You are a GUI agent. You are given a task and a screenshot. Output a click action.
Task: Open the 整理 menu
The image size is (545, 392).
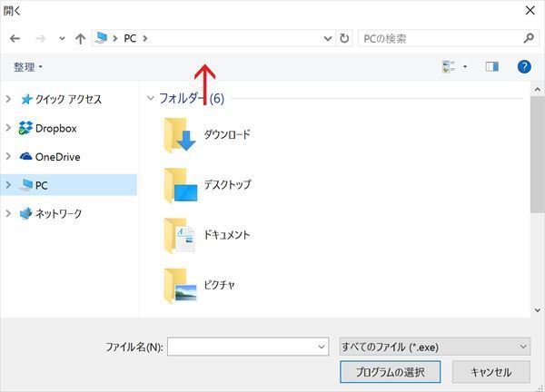[x=28, y=67]
